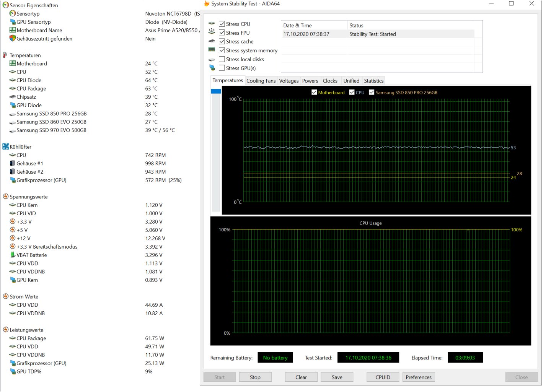Select the Stability Test: Started log row
This screenshot has width=551, height=392.
coord(378,34)
